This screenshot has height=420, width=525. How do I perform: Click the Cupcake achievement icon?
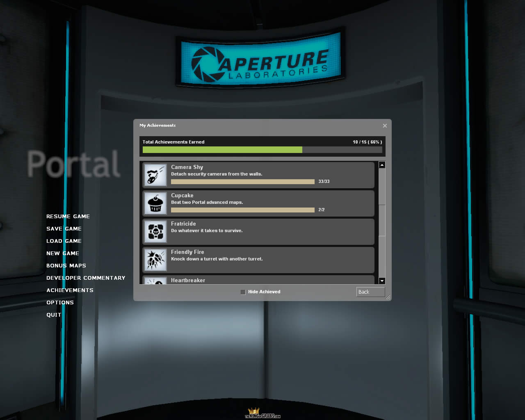[155, 203]
